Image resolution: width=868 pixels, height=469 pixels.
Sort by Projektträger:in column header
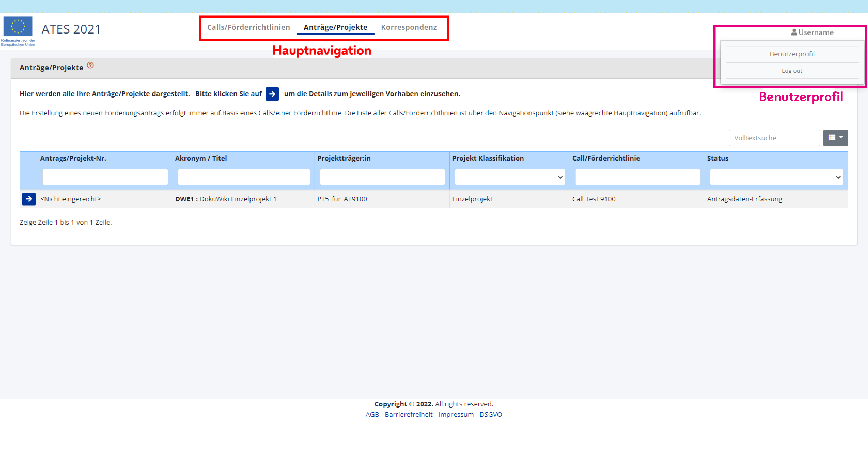[x=344, y=158]
